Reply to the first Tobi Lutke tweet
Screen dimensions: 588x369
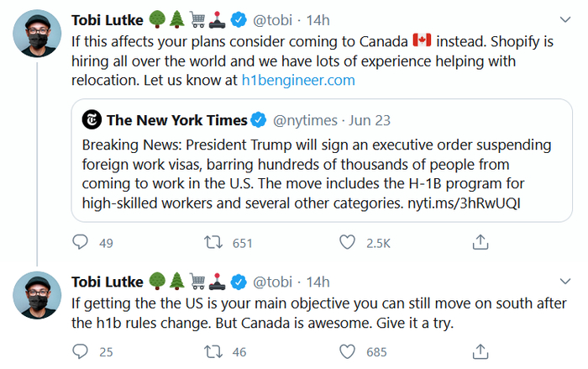coord(81,243)
